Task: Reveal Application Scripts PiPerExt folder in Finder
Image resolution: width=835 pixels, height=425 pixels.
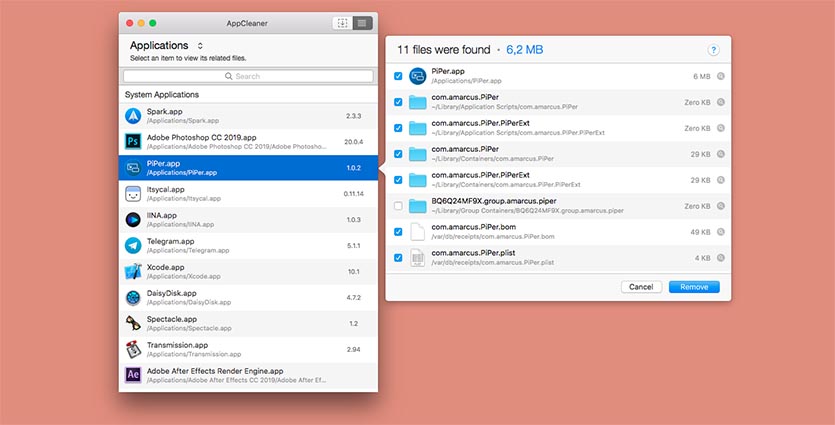Action: (721, 128)
